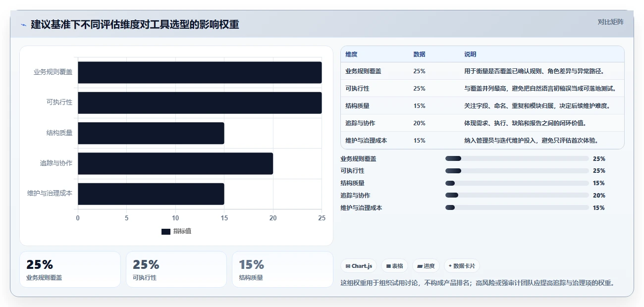
Task: Click the 追踪与协作 chart bar
Action: coord(175,163)
